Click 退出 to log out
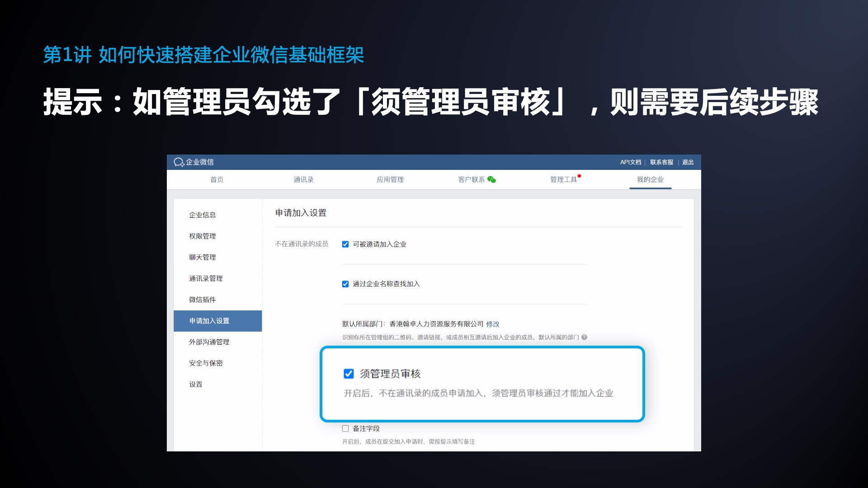 688,162
